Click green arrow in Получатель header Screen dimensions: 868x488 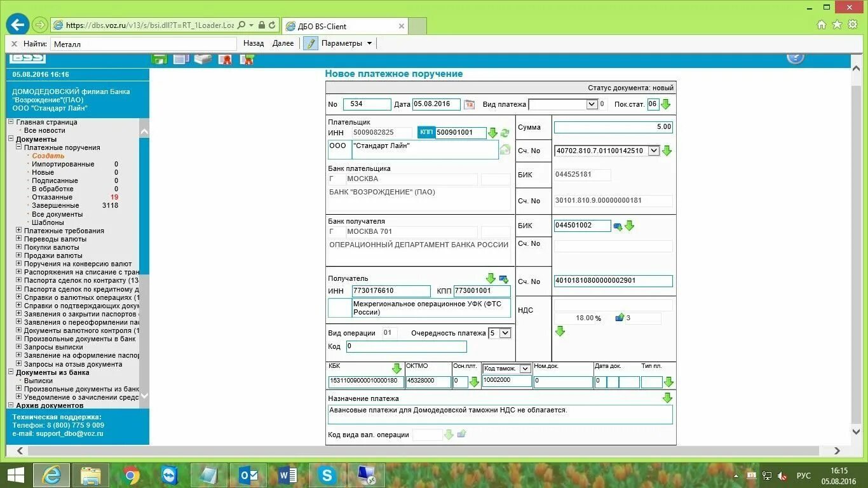point(491,278)
